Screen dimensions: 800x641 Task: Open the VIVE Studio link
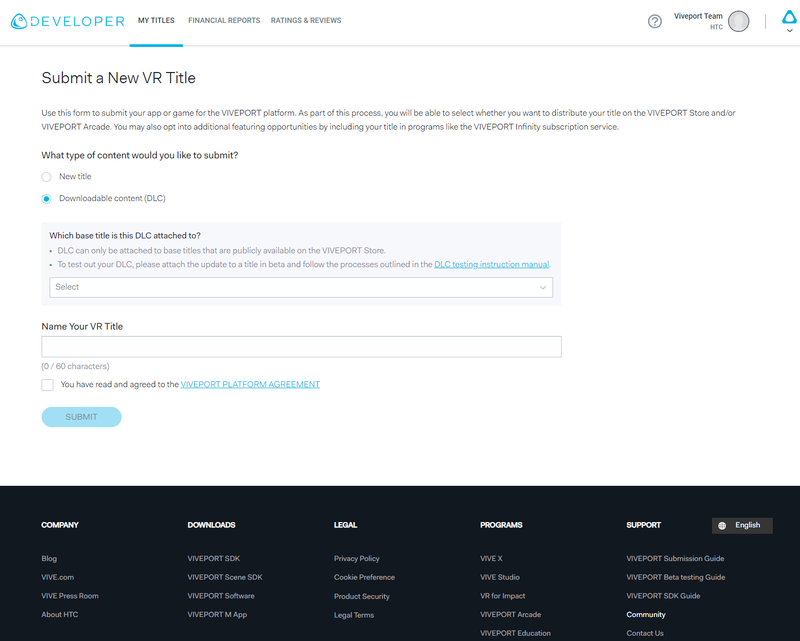tap(500, 577)
